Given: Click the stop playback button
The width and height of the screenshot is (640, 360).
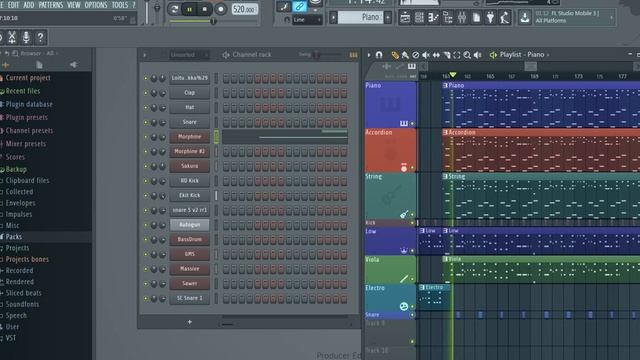Looking at the screenshot, I should [x=204, y=9].
